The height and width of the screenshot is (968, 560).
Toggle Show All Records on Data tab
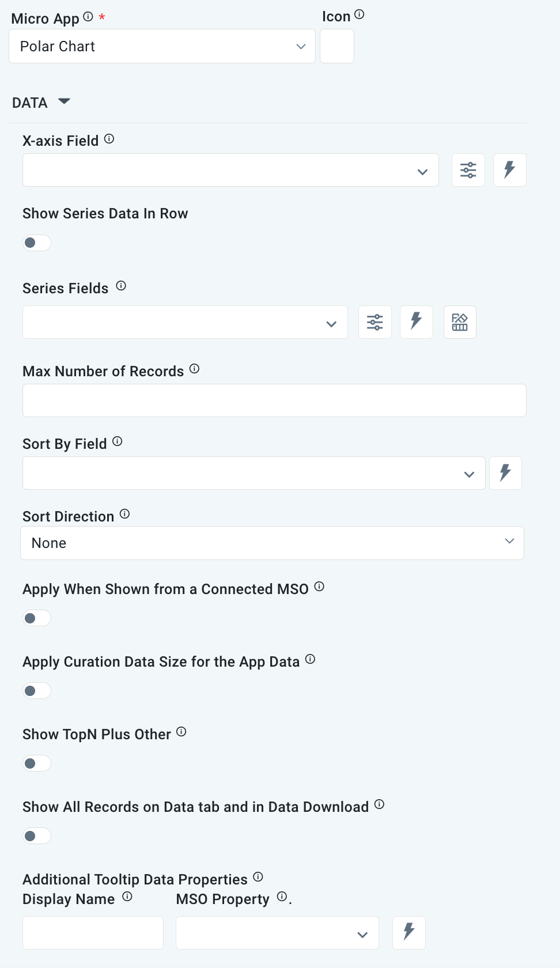[36, 835]
